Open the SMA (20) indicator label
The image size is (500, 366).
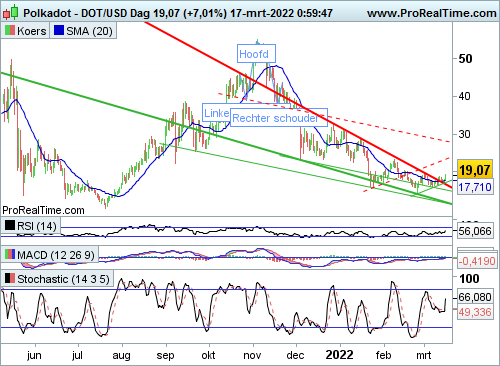[89, 31]
